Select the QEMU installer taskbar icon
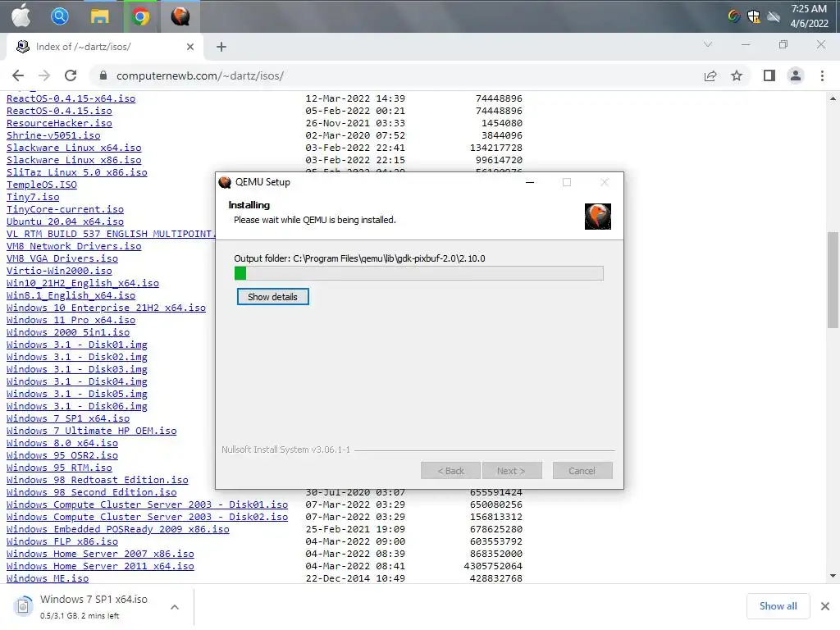The height and width of the screenshot is (630, 840). click(x=180, y=16)
